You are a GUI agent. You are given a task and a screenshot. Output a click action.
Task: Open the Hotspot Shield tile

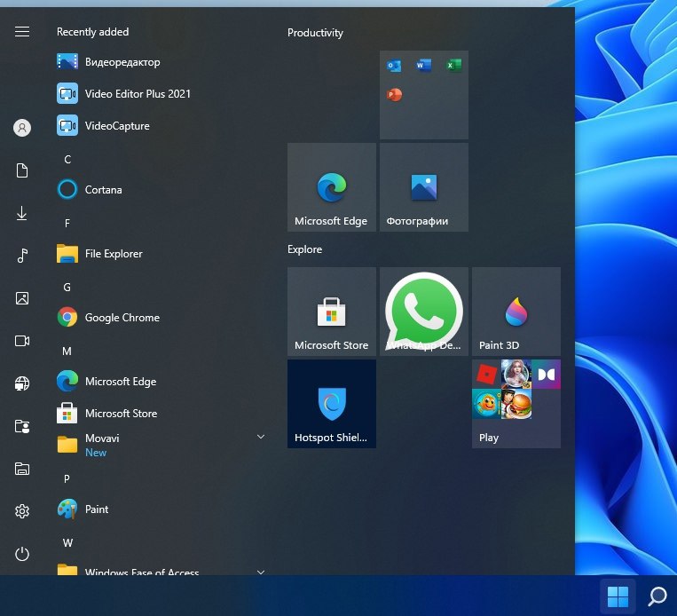tap(332, 404)
